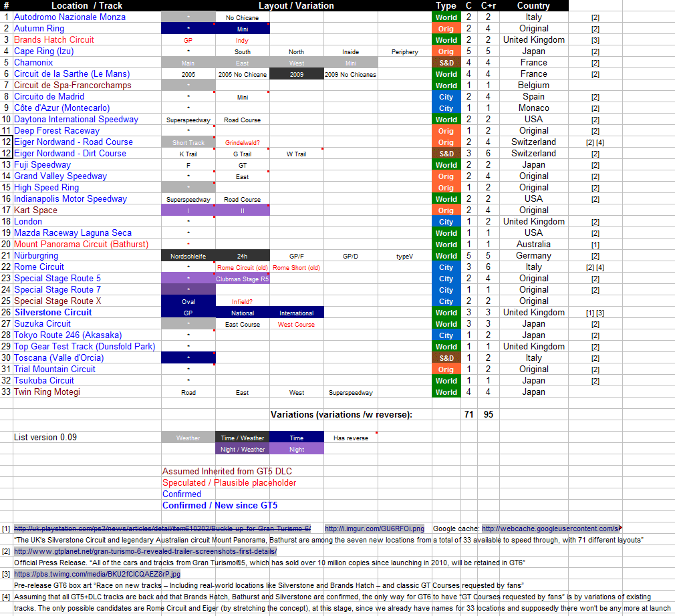Click the gray 'Weather' legend cell
Image resolution: width=675 pixels, height=616 pixels.
tap(188, 438)
